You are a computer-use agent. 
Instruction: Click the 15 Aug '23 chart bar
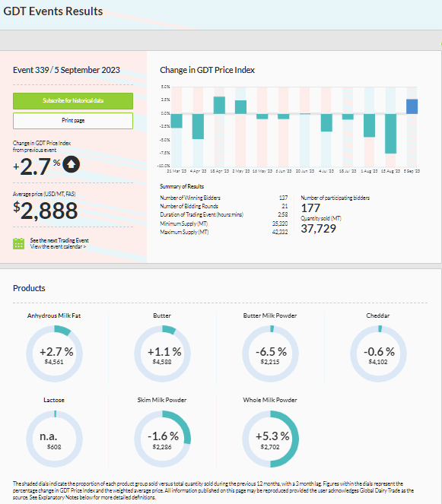pyautogui.click(x=390, y=134)
